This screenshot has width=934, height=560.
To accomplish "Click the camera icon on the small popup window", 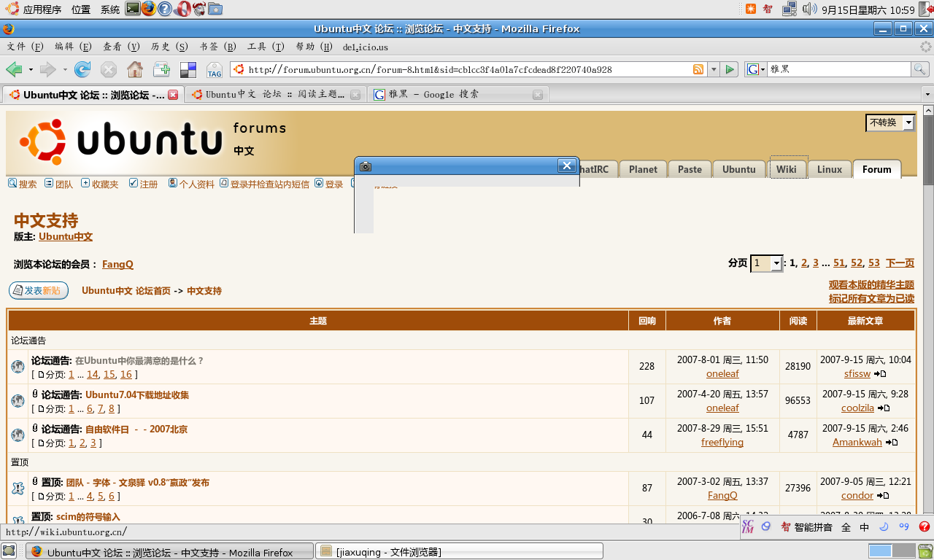I will pos(366,166).
